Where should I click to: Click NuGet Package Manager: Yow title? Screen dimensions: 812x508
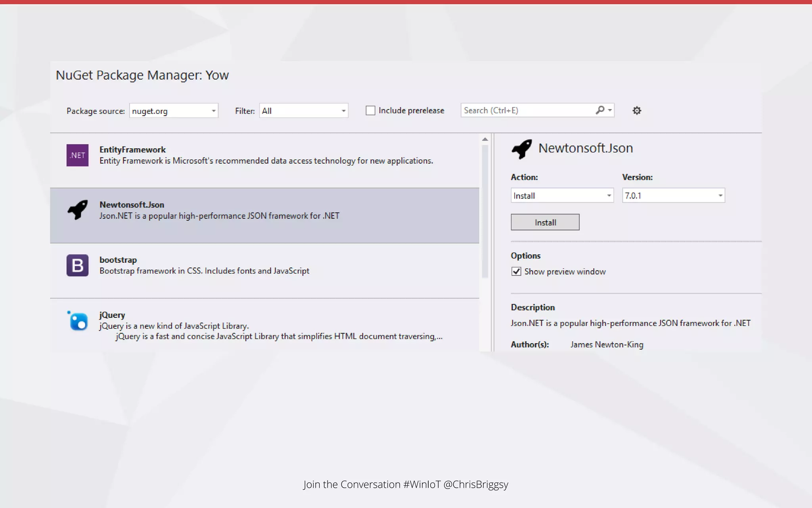[x=142, y=75]
